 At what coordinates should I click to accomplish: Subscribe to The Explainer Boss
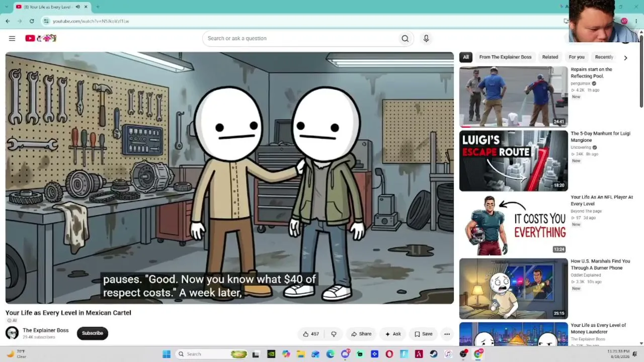pos(93,333)
